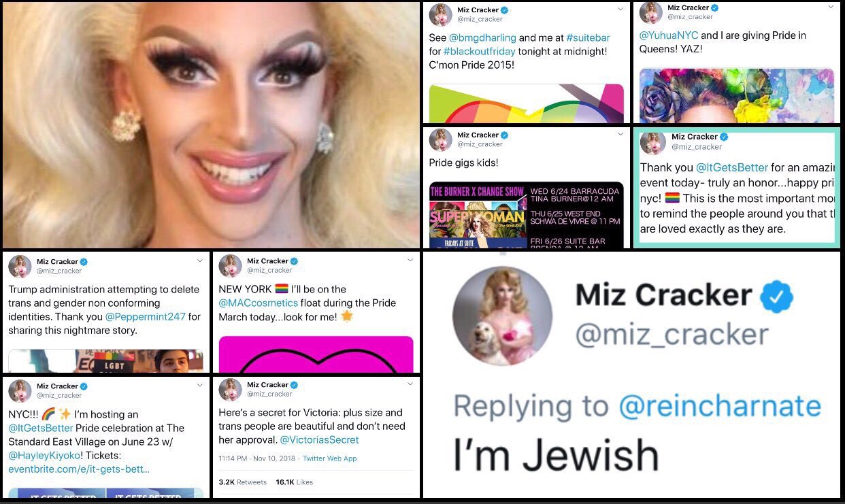This screenshot has height=504, width=845.
Task: Click the avatar on the MACcosmetics float tweet
Action: [x=231, y=266]
